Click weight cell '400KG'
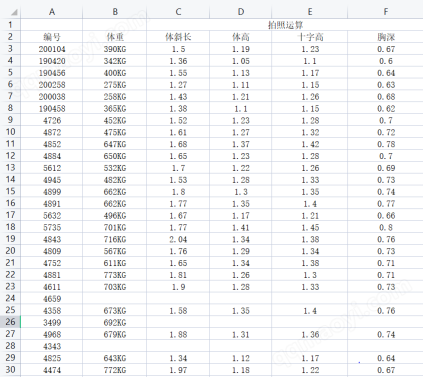 115,73
